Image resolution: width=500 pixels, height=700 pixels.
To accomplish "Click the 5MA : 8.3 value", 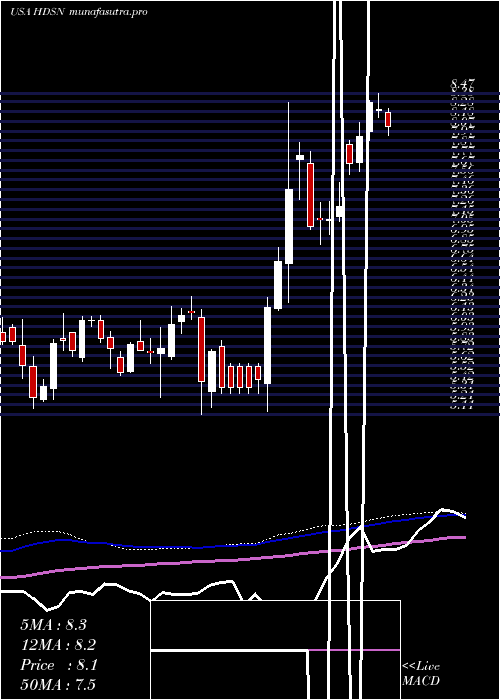I will (x=53, y=625).
